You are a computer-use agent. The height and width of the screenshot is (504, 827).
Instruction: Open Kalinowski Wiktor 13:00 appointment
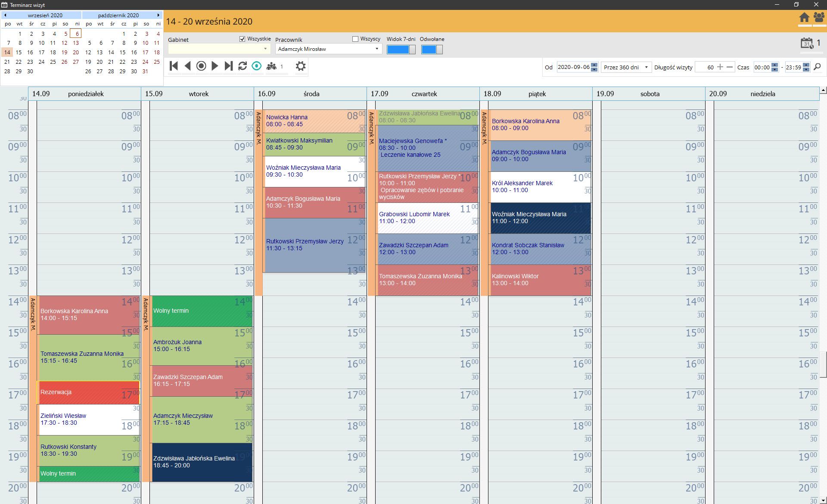pyautogui.click(x=540, y=280)
